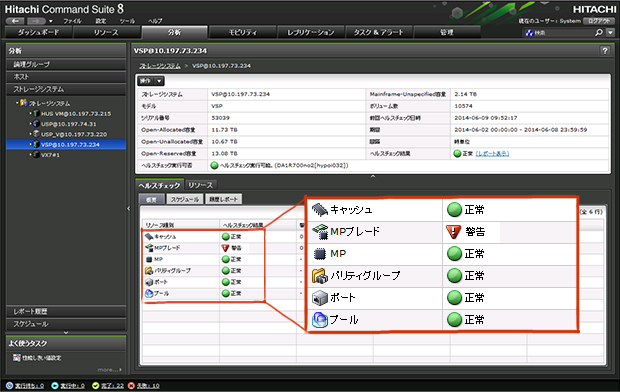620x392 pixels.
Task: Open the navigation history dropdown arrow
Action: pos(50,21)
